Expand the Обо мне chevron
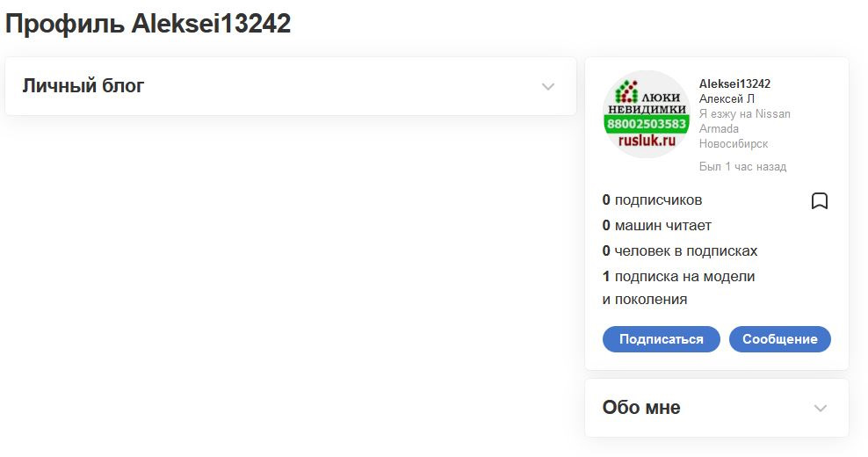The width and height of the screenshot is (868, 457). [821, 409]
